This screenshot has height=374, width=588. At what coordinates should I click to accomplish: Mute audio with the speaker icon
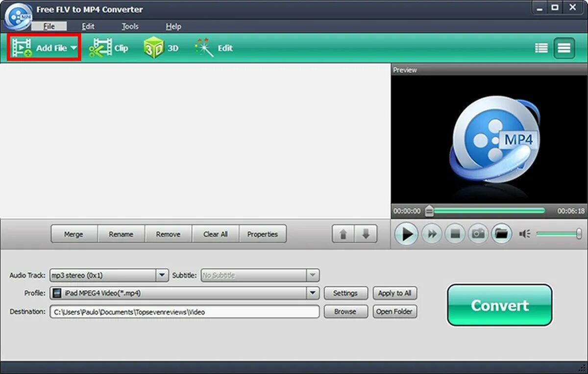pos(525,234)
